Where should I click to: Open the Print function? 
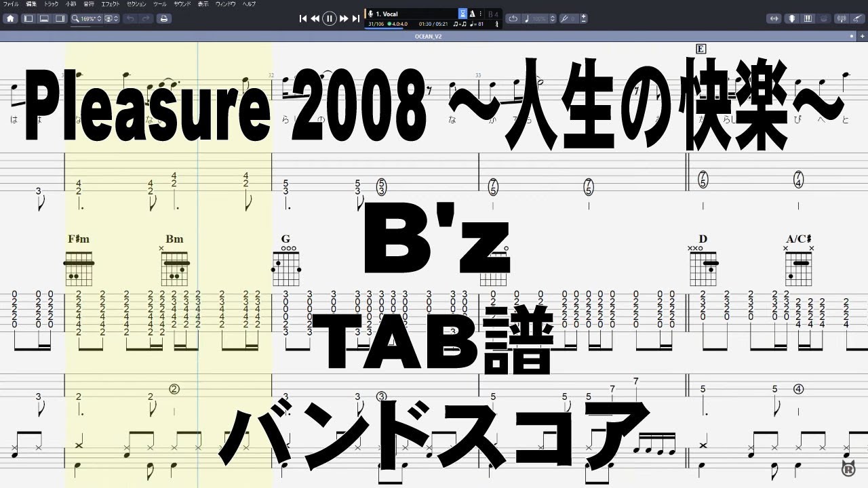pos(164,18)
